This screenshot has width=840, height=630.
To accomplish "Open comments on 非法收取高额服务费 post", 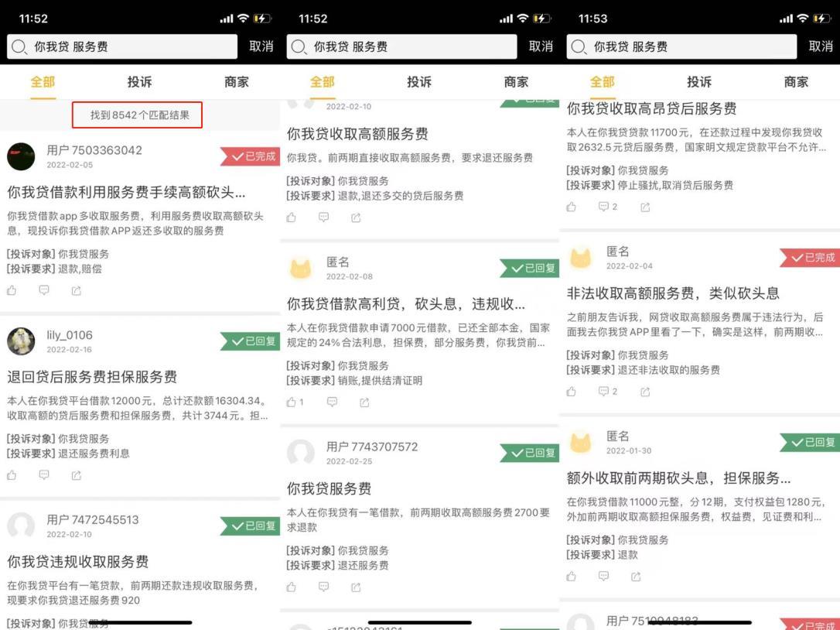I will 608,392.
